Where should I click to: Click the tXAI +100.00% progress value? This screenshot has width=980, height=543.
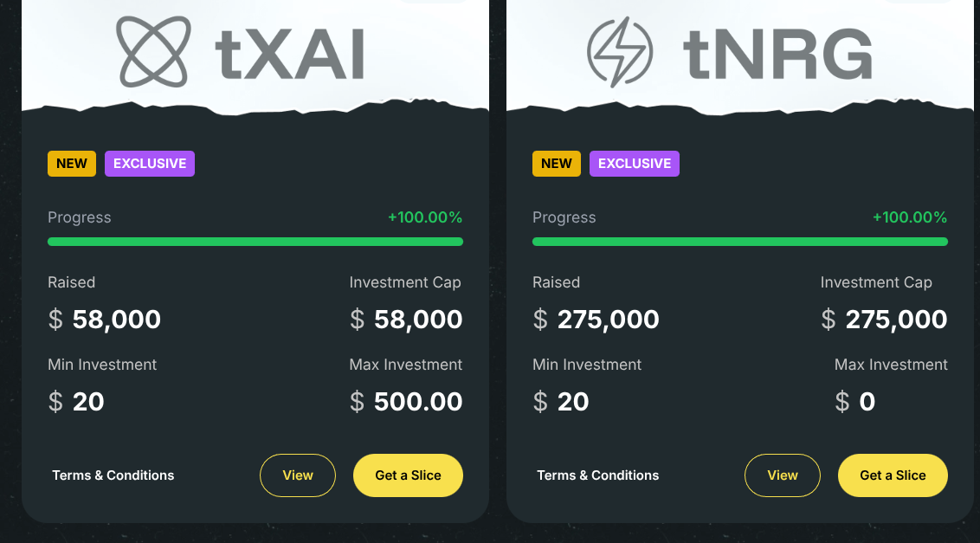click(425, 217)
